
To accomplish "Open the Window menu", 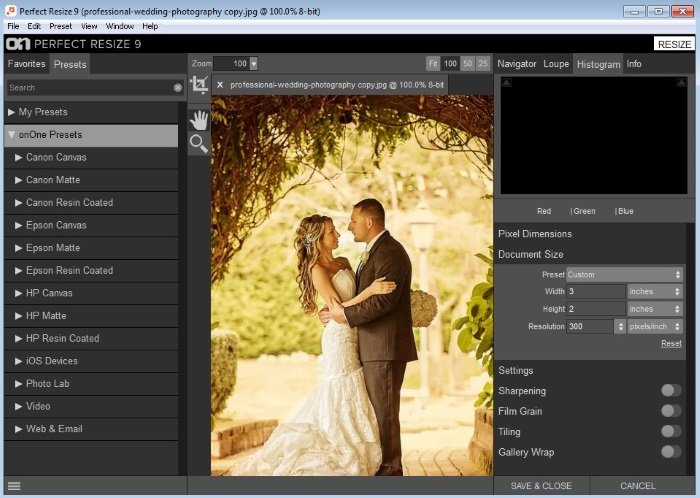I will pos(120,26).
